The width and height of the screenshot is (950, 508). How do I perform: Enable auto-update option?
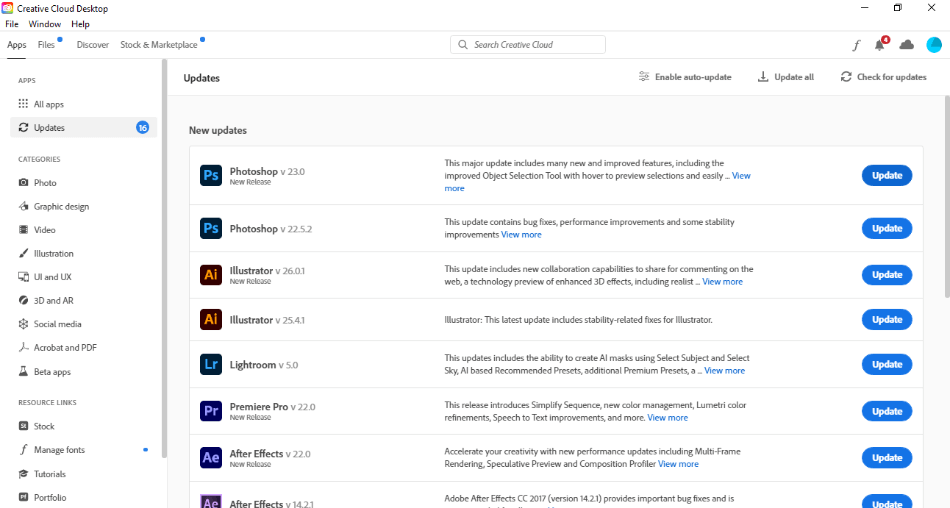[x=685, y=77]
